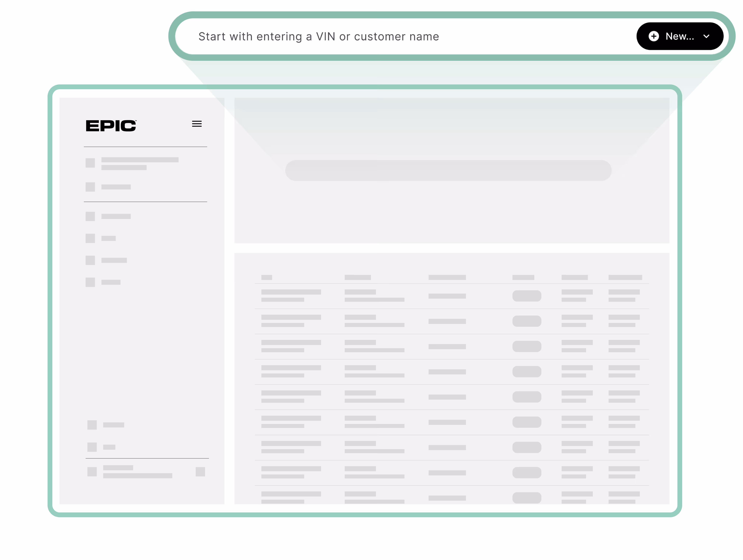Viewport: 743px width, 560px height.
Task: Click the first column header placeholder in table
Action: 267,277
